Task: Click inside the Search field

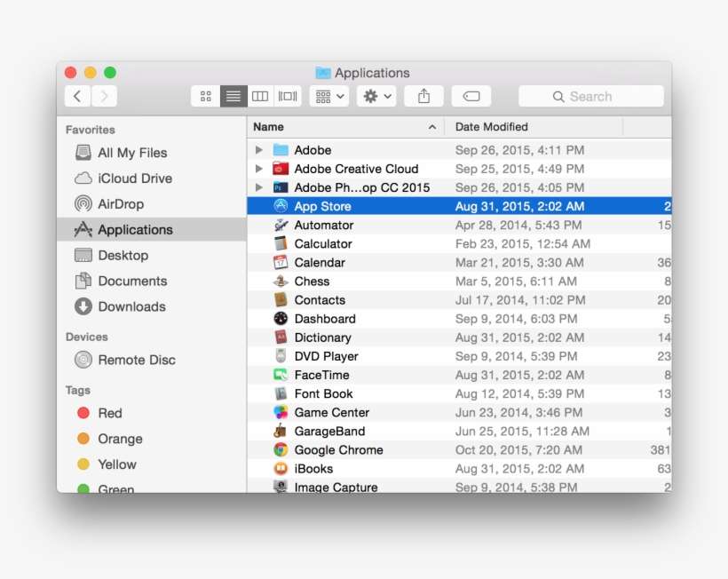Action: tap(590, 95)
